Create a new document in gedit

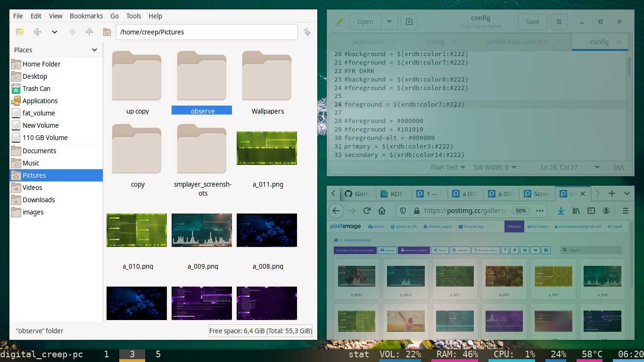click(x=409, y=22)
